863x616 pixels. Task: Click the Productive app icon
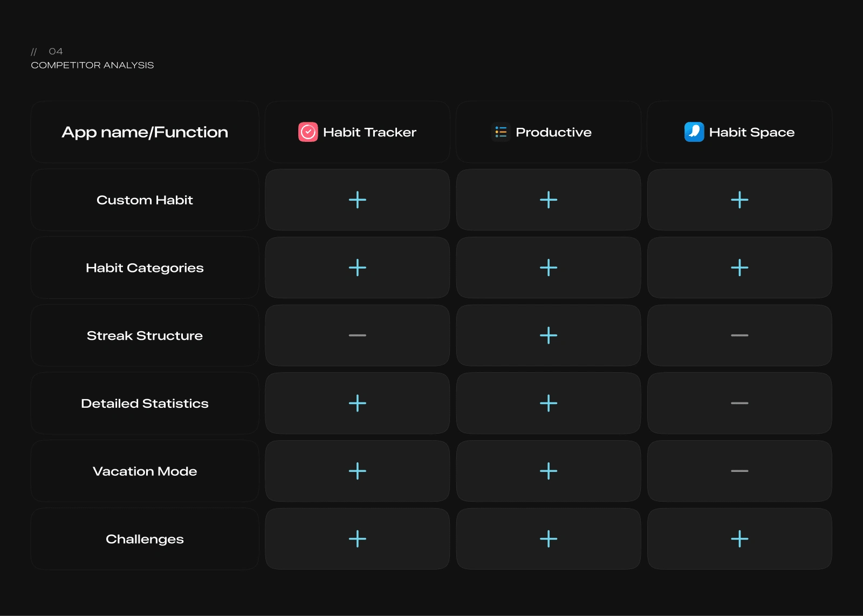pos(501,132)
